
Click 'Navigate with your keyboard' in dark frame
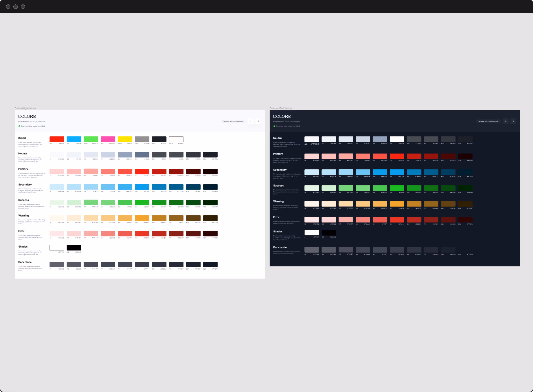(488, 121)
